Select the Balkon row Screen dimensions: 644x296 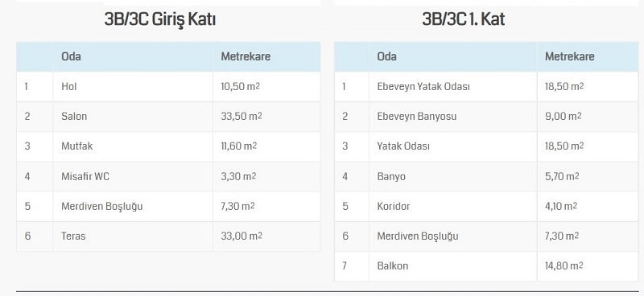[486, 266]
